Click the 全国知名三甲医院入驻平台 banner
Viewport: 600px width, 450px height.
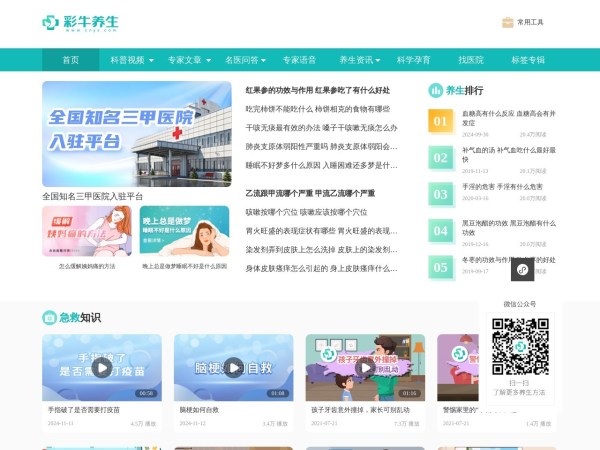136,135
